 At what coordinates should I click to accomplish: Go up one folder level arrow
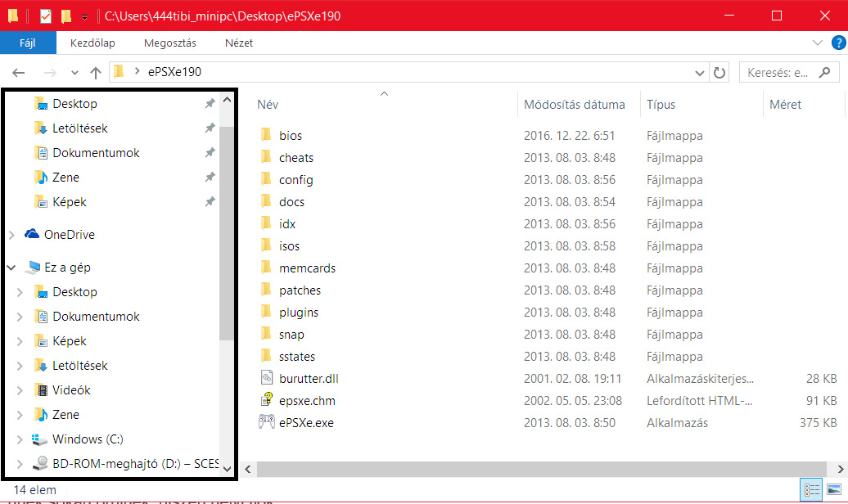point(96,73)
